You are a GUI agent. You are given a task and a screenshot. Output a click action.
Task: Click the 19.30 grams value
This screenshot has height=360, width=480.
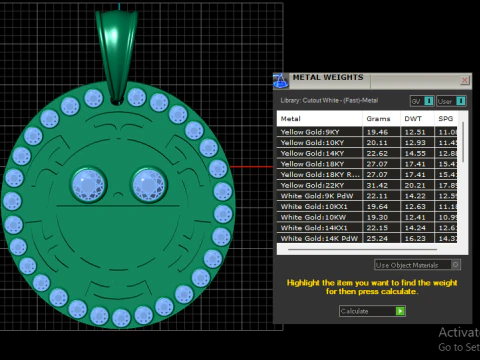click(x=377, y=217)
